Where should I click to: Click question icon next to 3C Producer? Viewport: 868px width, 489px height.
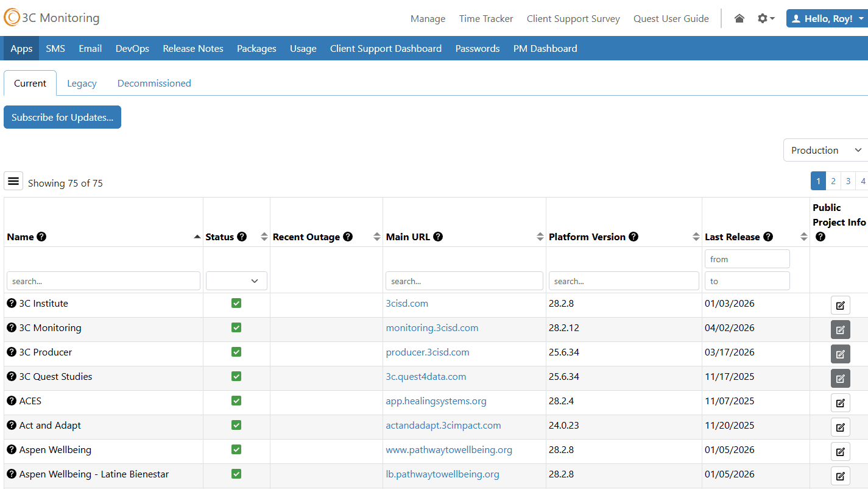(x=12, y=352)
